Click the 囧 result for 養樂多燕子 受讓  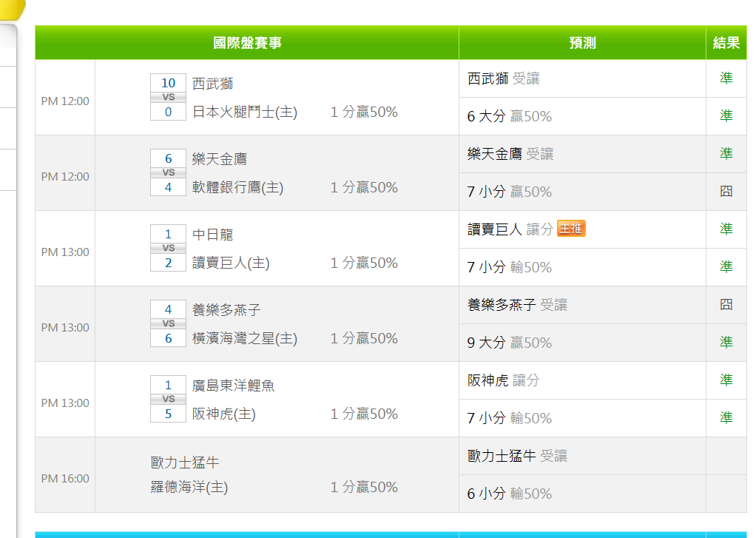726,304
